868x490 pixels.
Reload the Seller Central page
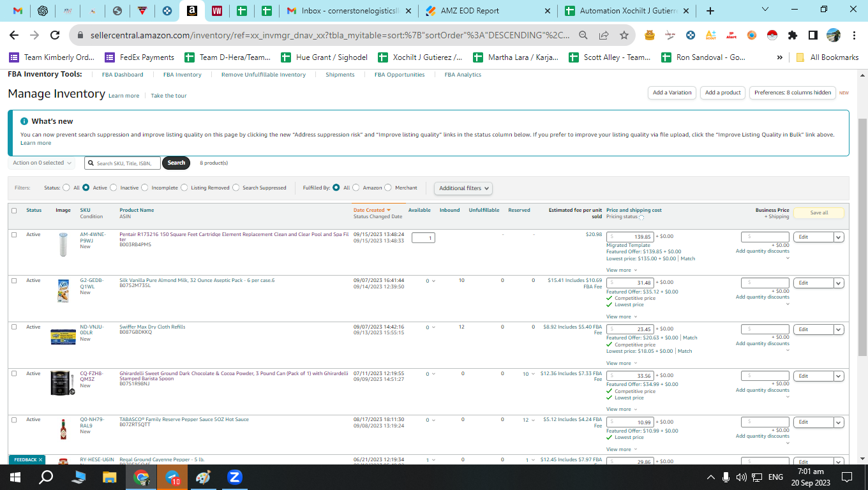click(55, 35)
